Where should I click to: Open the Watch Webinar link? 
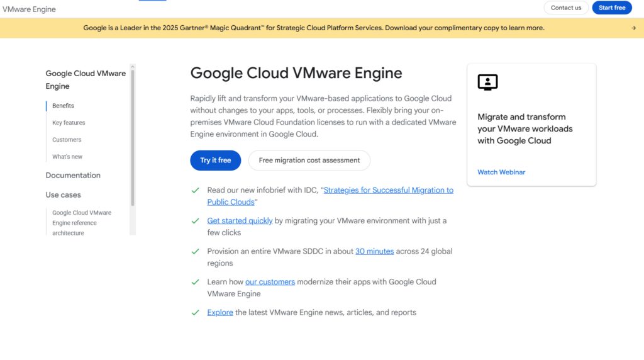coord(501,172)
